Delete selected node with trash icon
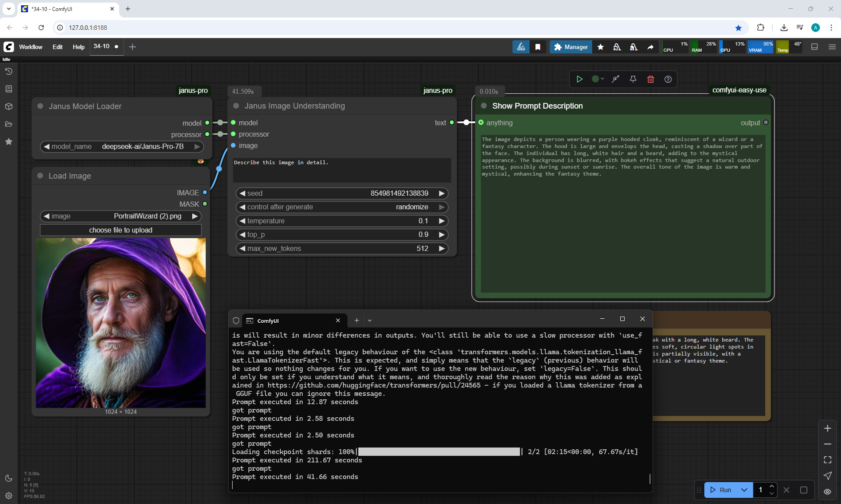Screen dimensions: 841x504 point(650,79)
